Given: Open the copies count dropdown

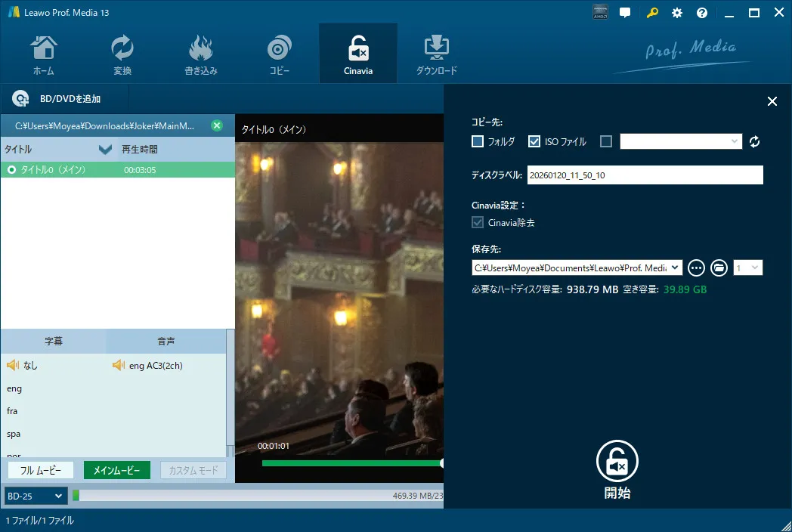Looking at the screenshot, I should [747, 268].
